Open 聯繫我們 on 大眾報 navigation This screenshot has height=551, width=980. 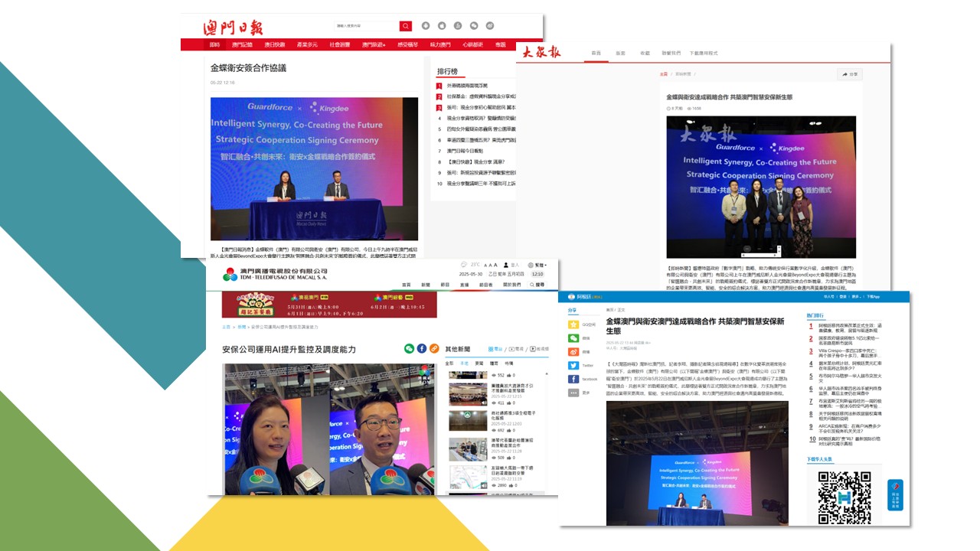[x=671, y=54]
